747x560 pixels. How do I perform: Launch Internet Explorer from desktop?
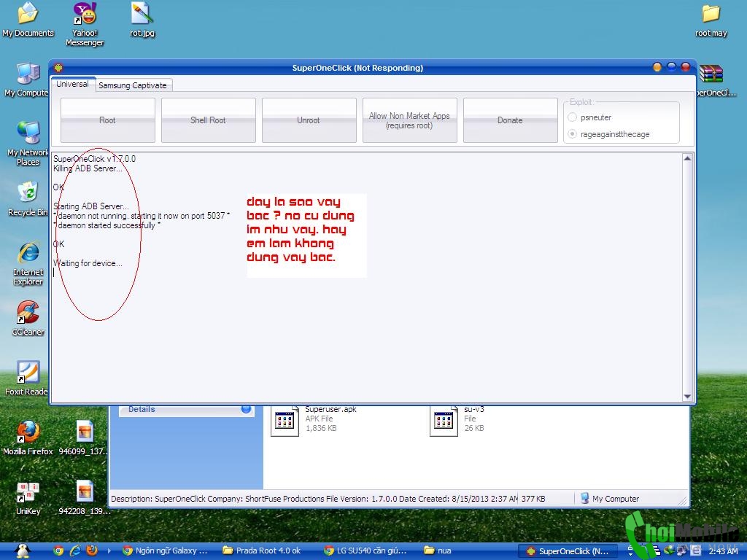28,264
